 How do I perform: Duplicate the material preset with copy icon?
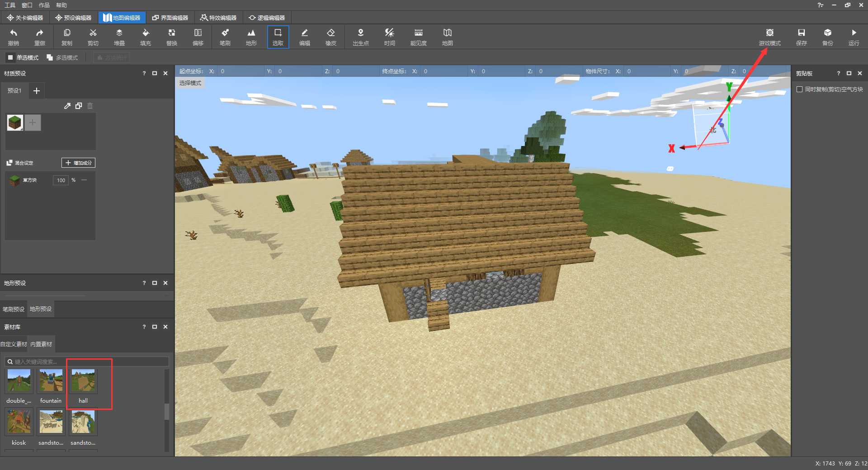[x=79, y=106]
